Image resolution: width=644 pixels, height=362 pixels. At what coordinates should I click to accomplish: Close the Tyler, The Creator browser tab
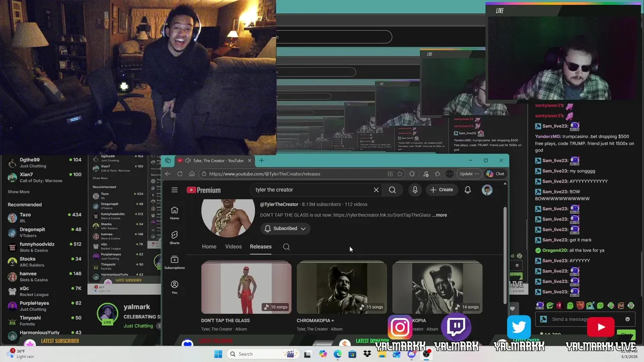249,160
